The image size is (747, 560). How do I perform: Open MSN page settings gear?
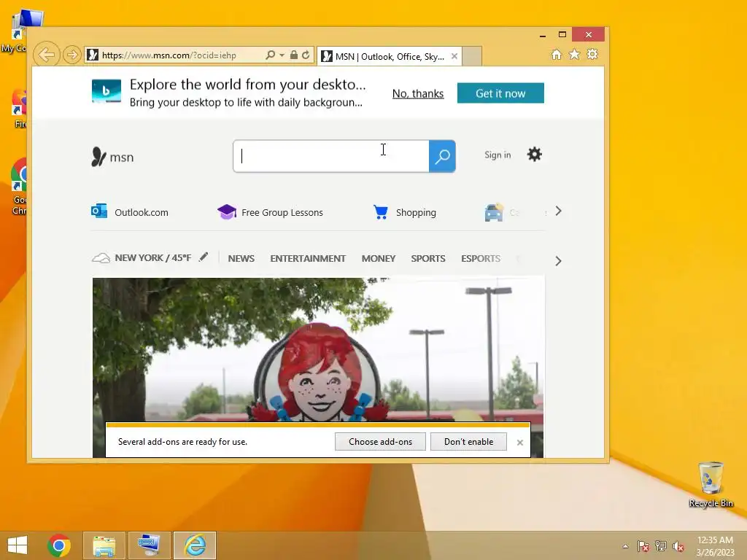tap(535, 155)
